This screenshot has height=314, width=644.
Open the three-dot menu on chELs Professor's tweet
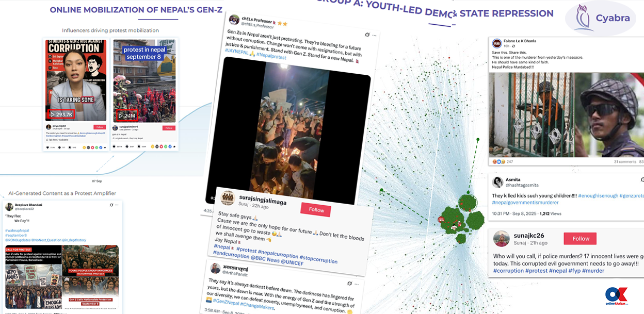point(374,35)
